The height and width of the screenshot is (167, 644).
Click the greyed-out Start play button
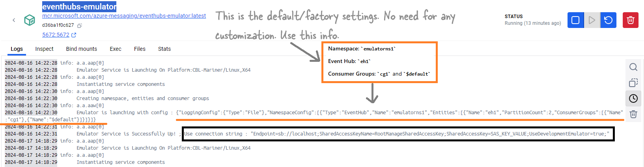pos(592,20)
